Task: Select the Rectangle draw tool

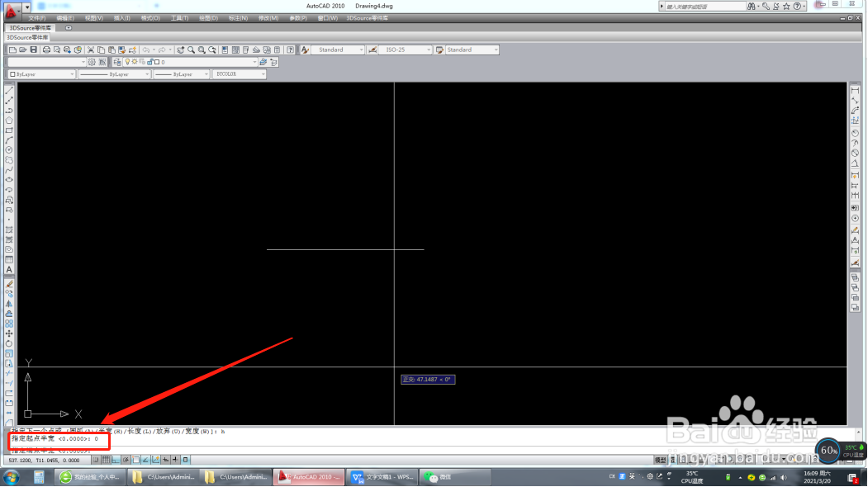Action: [x=9, y=130]
